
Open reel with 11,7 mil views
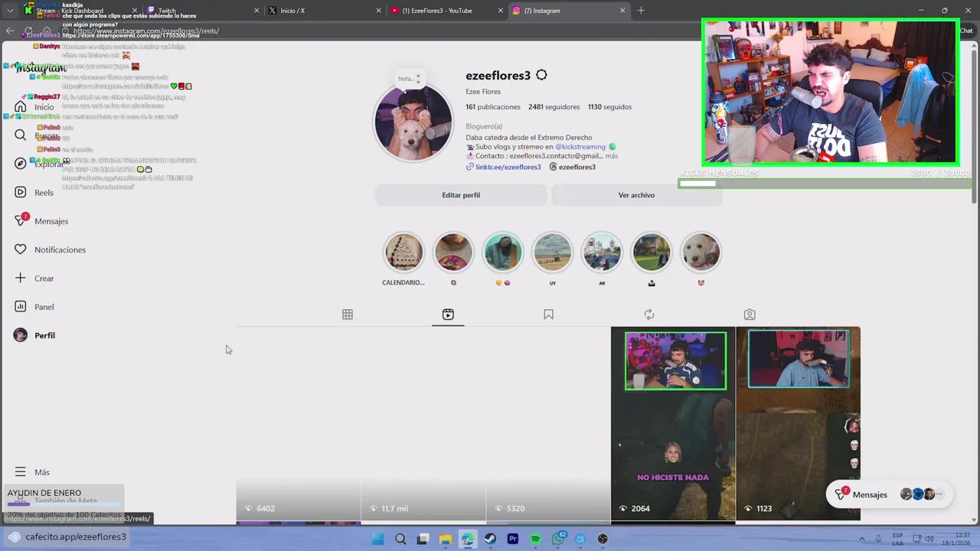[x=423, y=424]
